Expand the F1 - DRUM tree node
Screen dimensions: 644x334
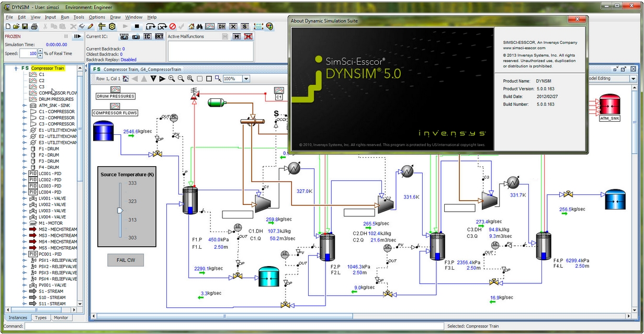click(x=24, y=149)
